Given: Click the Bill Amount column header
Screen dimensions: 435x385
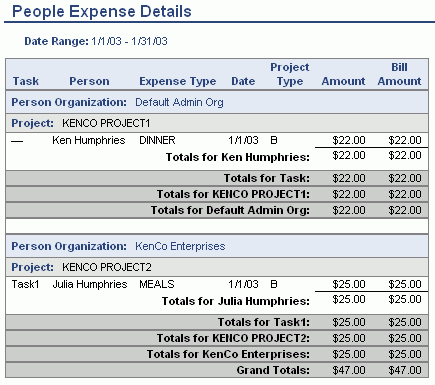Looking at the screenshot, I should tap(399, 74).
